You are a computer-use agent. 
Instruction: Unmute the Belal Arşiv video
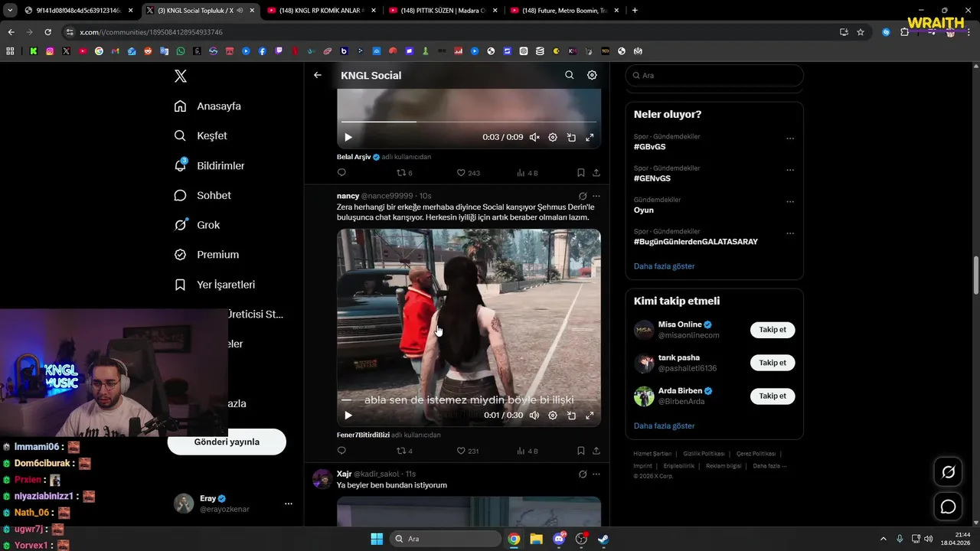[534, 137]
